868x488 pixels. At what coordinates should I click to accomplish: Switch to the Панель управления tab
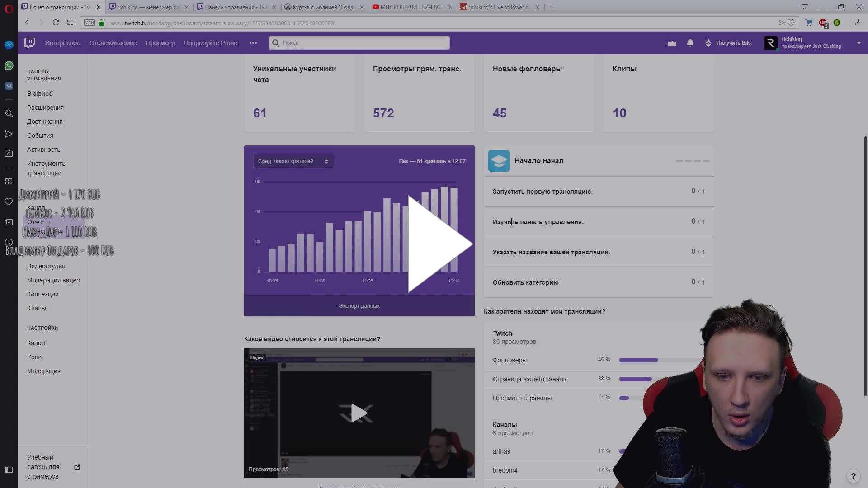pos(236,7)
